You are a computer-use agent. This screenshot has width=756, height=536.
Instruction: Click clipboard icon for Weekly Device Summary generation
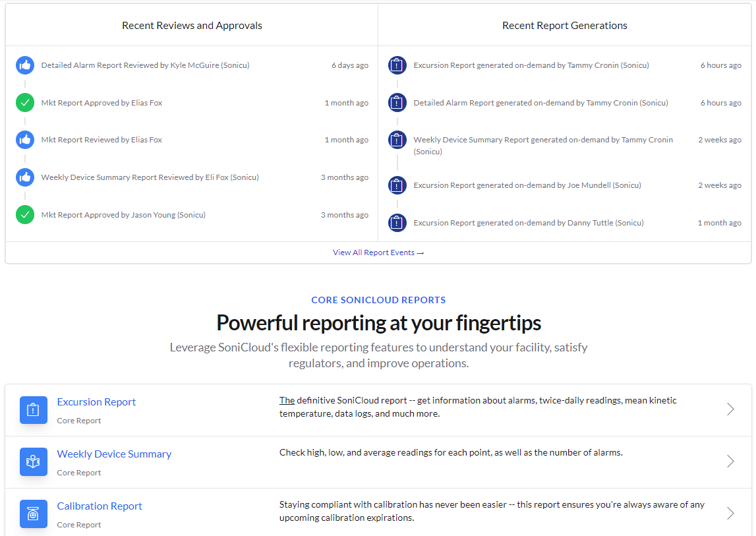coord(397,140)
